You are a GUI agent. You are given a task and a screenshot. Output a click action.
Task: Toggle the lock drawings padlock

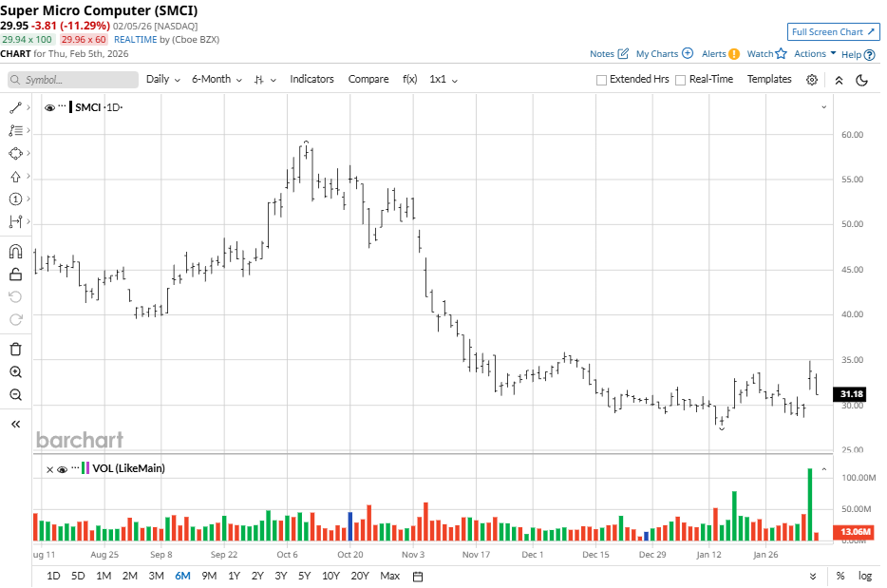point(15,275)
